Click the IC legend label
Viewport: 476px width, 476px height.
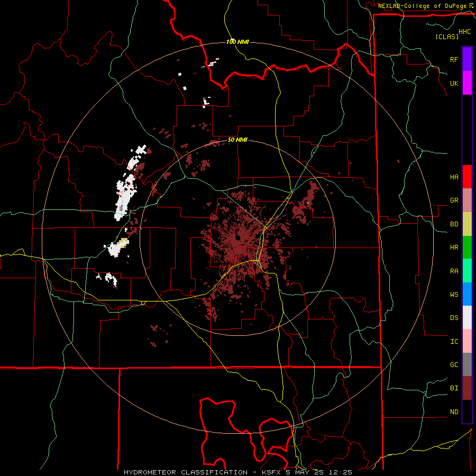click(x=454, y=342)
